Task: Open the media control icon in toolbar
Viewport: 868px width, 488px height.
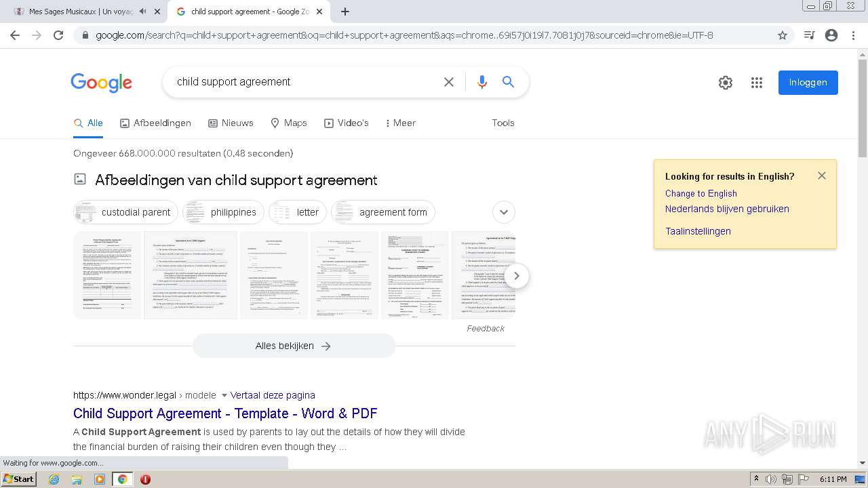Action: [x=809, y=35]
